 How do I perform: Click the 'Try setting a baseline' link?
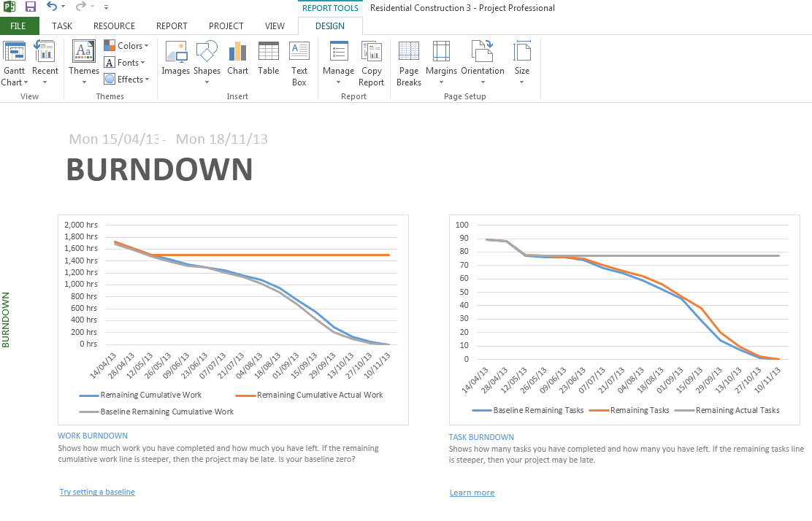coord(97,492)
